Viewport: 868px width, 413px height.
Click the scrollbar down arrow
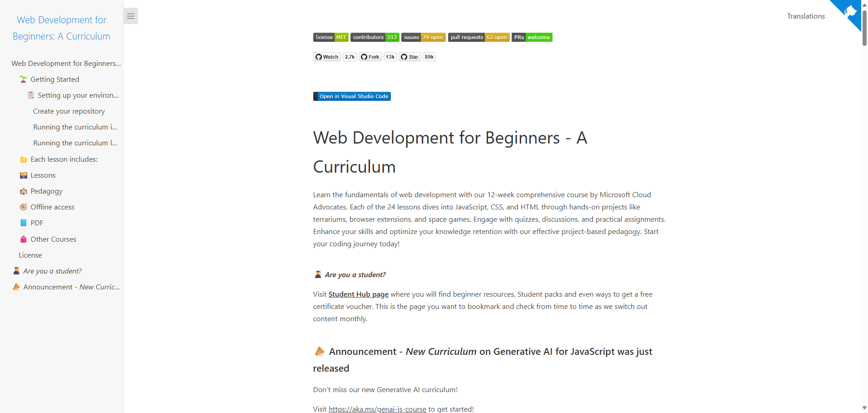864,408
